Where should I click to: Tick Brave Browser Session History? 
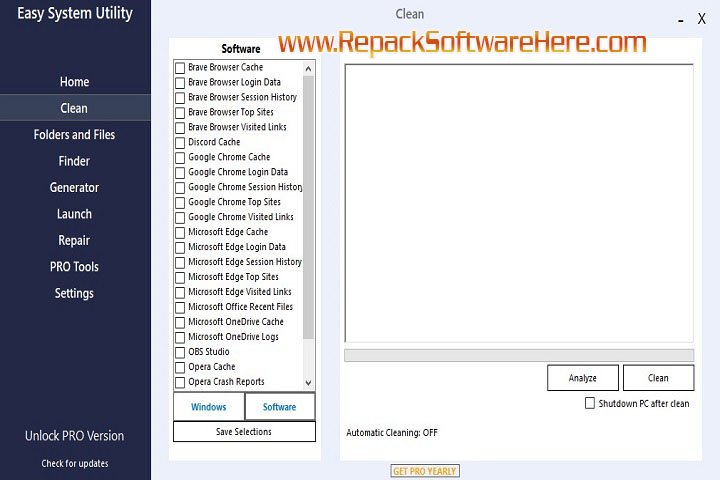pyautogui.click(x=180, y=98)
